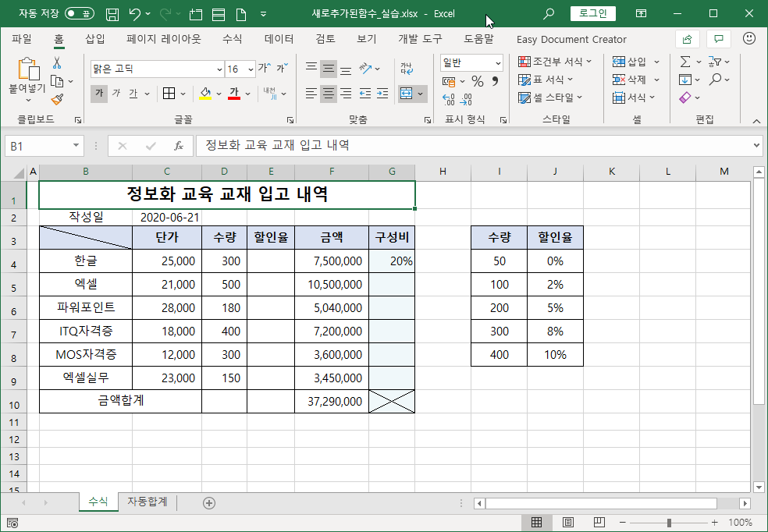Screen dimensions: 768x532
Task: Toggle top vertical alignment
Action: [311, 69]
